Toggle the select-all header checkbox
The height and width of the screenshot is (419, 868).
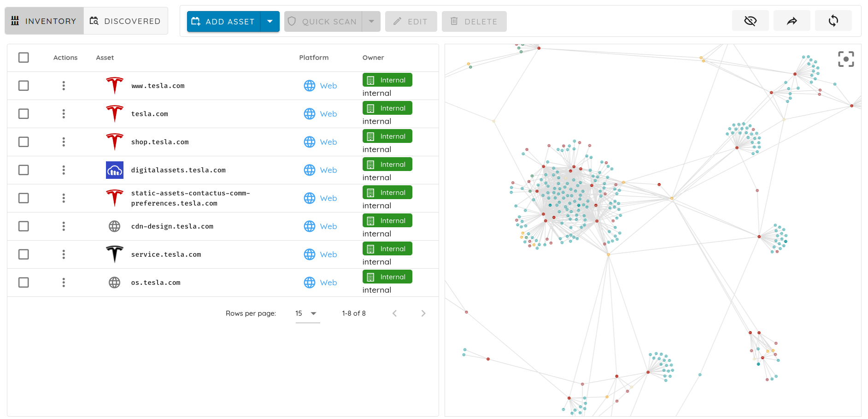click(23, 58)
